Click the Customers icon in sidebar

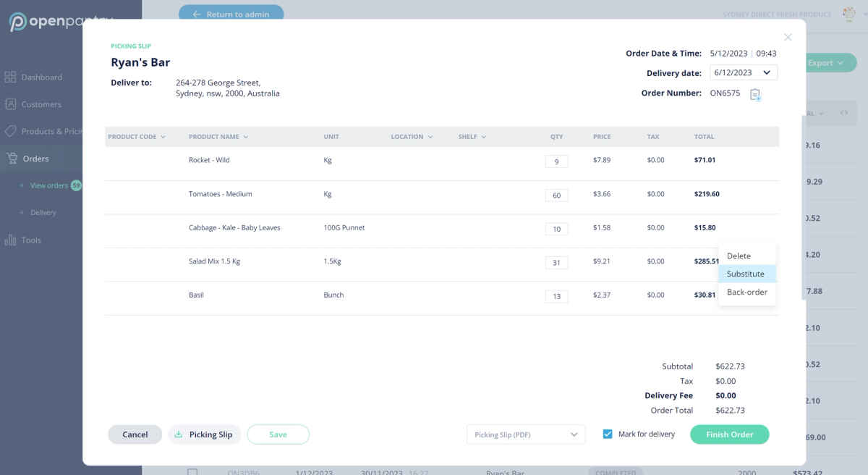[10, 104]
